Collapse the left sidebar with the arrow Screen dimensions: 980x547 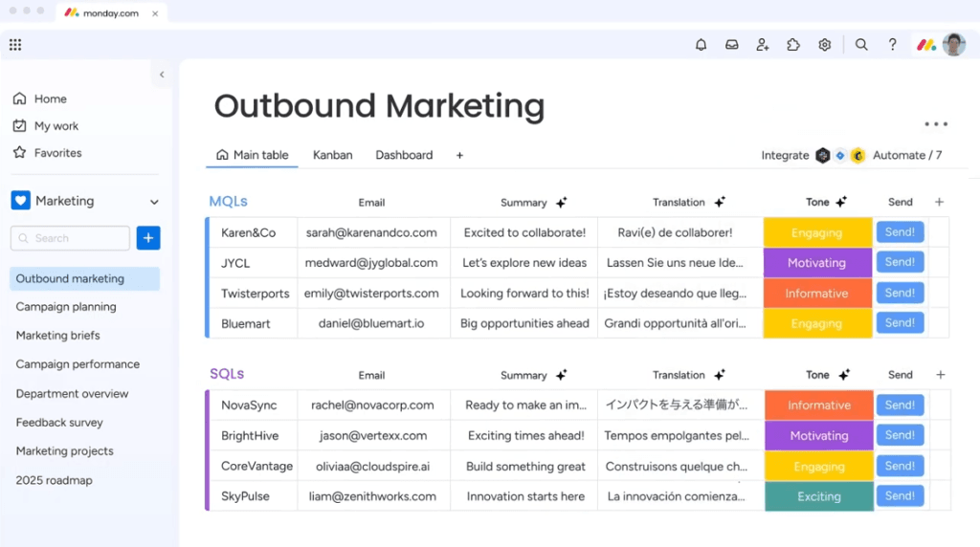coord(162,75)
